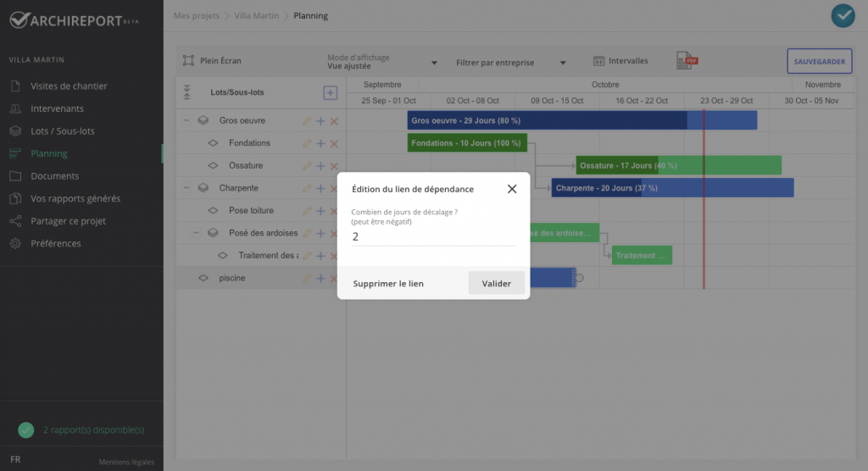Image resolution: width=868 pixels, height=471 pixels.
Task: Collapse the Posé des ardoises sub-lot
Action: [197, 233]
